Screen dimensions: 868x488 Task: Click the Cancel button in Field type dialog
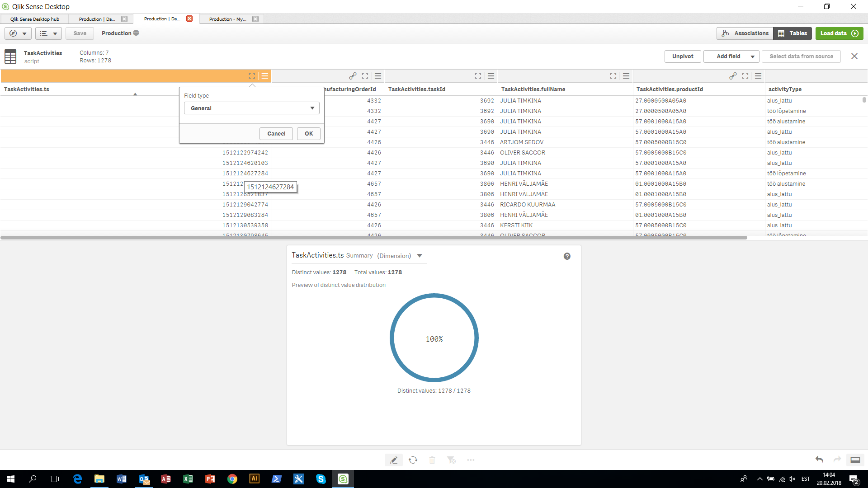click(x=275, y=133)
